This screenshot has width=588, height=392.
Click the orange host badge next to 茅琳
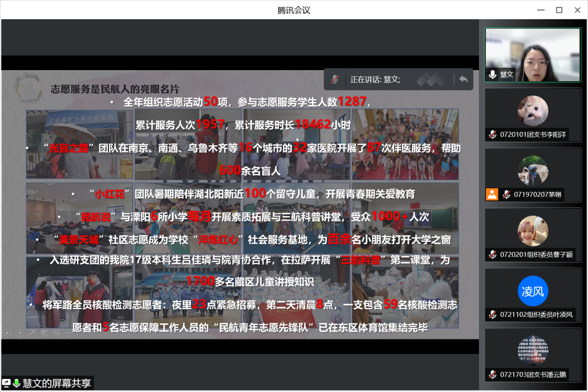click(492, 194)
